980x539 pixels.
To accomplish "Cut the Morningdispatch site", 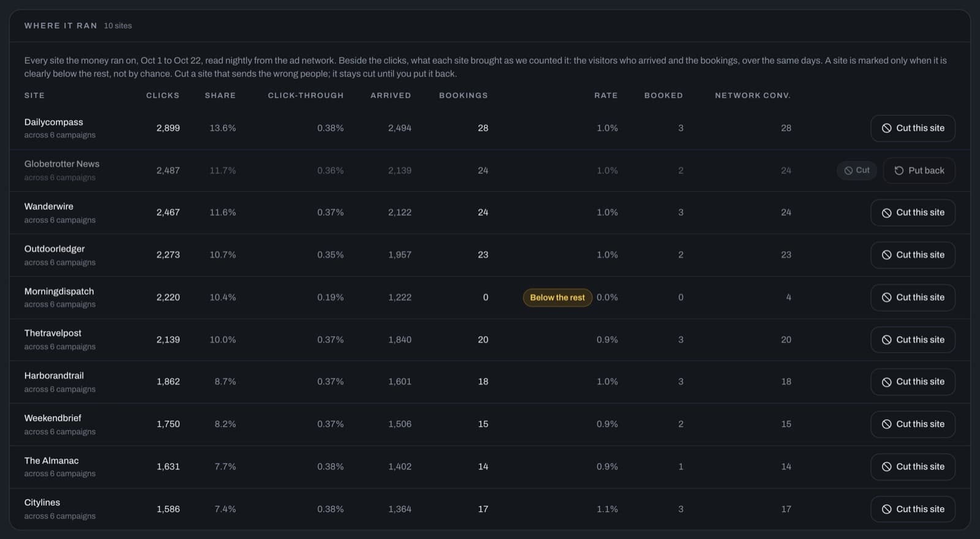I will tap(913, 297).
